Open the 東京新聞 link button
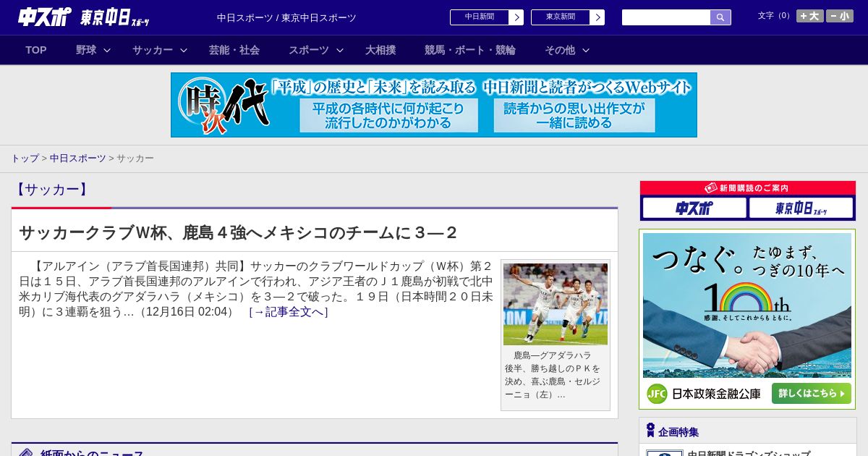This screenshot has width=868, height=456. pyautogui.click(x=561, y=17)
